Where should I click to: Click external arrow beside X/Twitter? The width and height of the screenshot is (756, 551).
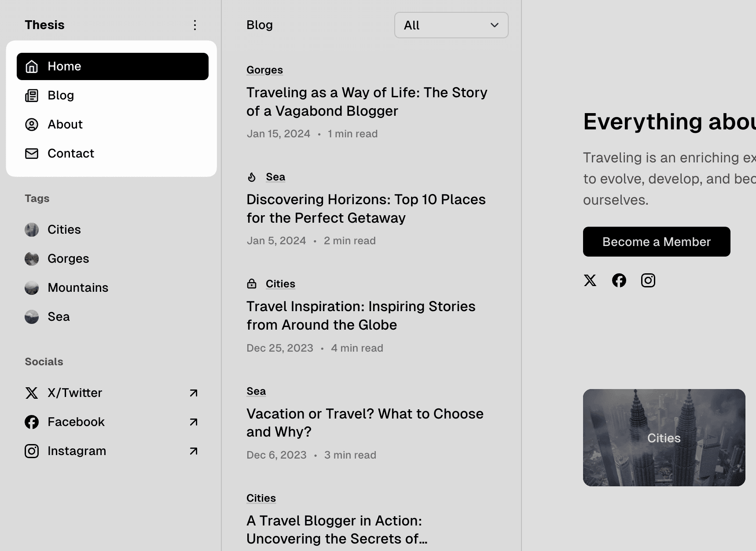194,393
